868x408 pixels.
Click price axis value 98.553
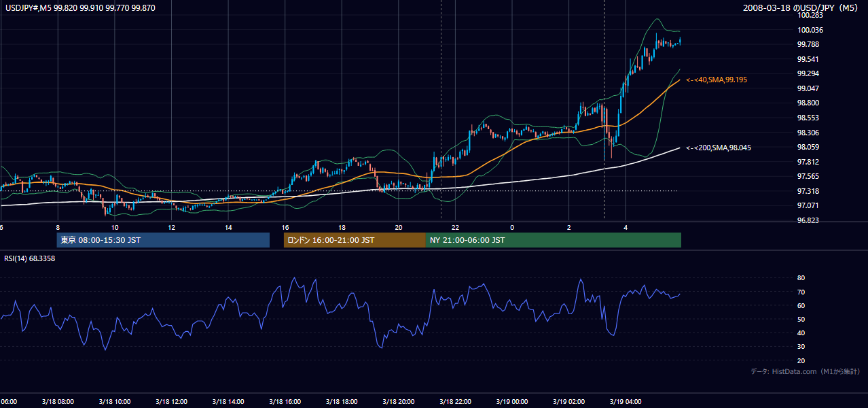pyautogui.click(x=810, y=118)
